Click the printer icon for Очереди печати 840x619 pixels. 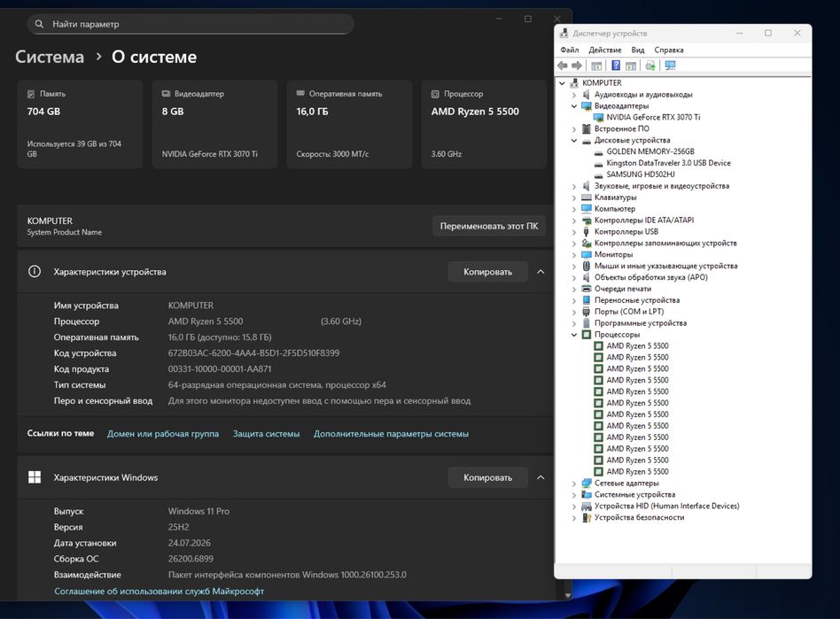pos(586,289)
